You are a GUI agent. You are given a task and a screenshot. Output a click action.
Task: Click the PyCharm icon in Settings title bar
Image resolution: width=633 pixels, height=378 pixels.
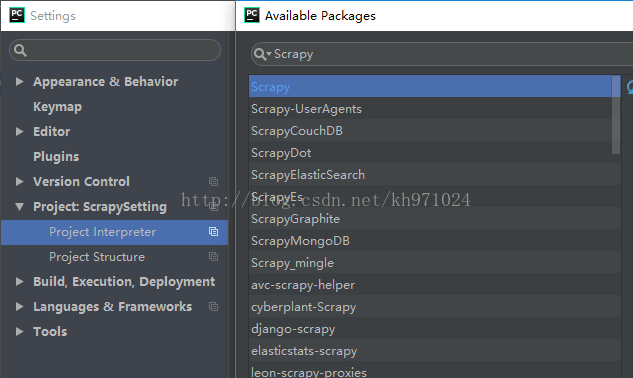pyautogui.click(x=17, y=15)
